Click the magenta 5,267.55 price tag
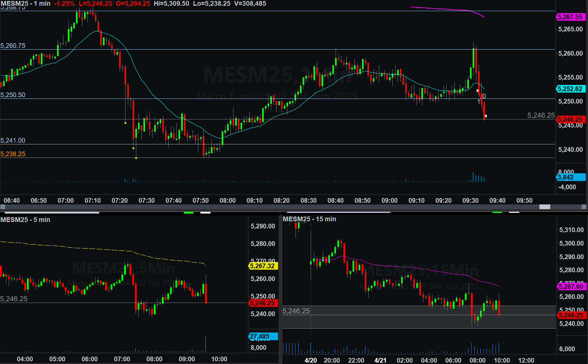This screenshot has width=588, height=364. coord(570,17)
